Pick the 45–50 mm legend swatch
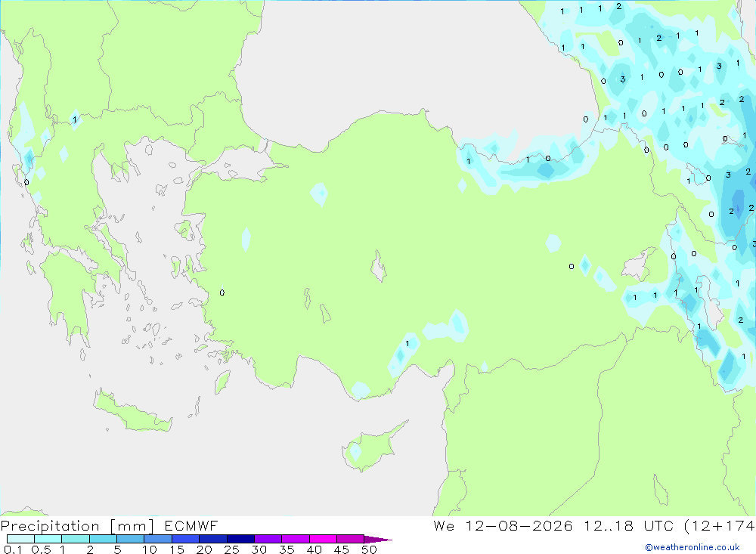 click(351, 539)
